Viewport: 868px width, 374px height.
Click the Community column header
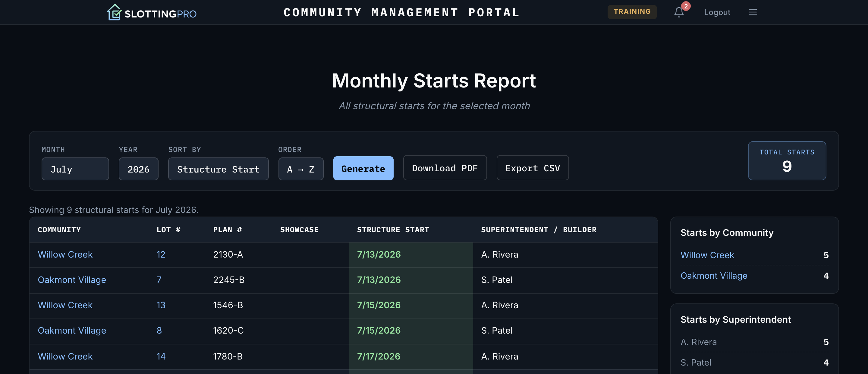click(x=59, y=230)
